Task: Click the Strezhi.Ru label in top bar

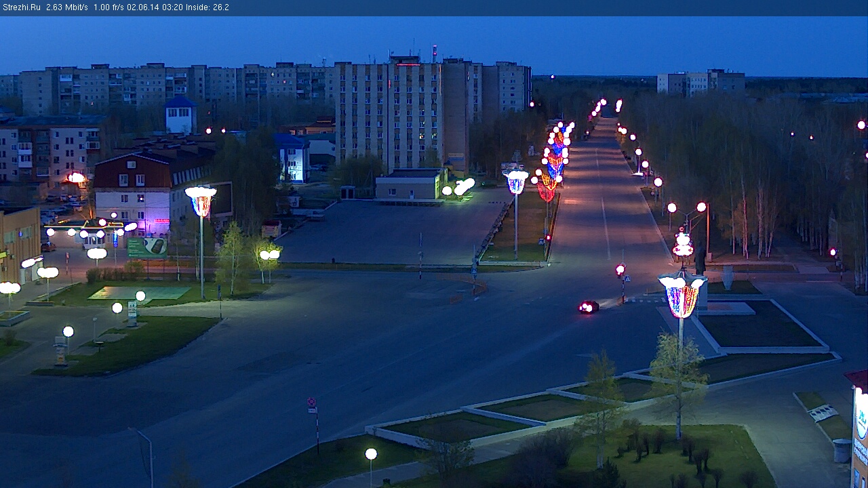Action: (x=22, y=7)
